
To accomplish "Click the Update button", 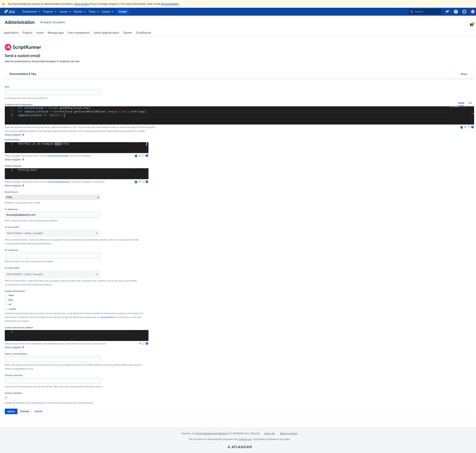I will (10, 411).
